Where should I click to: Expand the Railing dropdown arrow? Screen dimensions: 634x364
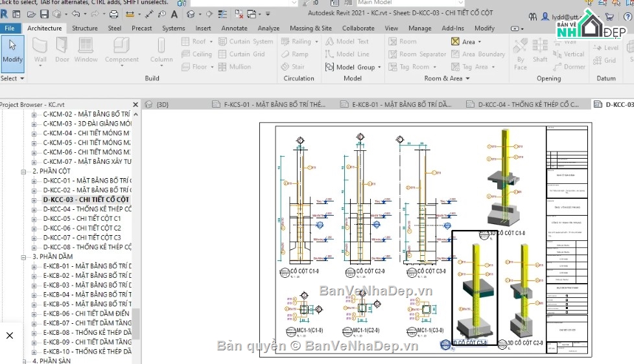pyautogui.click(x=316, y=41)
